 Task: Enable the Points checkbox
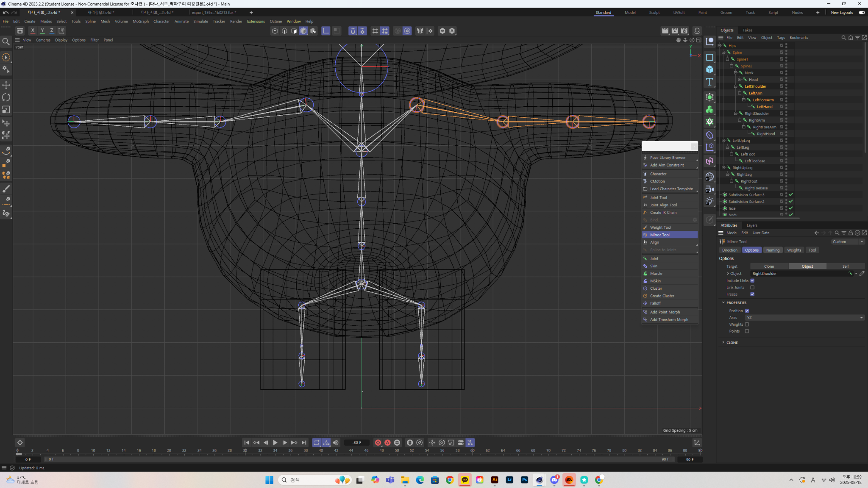pyautogui.click(x=747, y=331)
